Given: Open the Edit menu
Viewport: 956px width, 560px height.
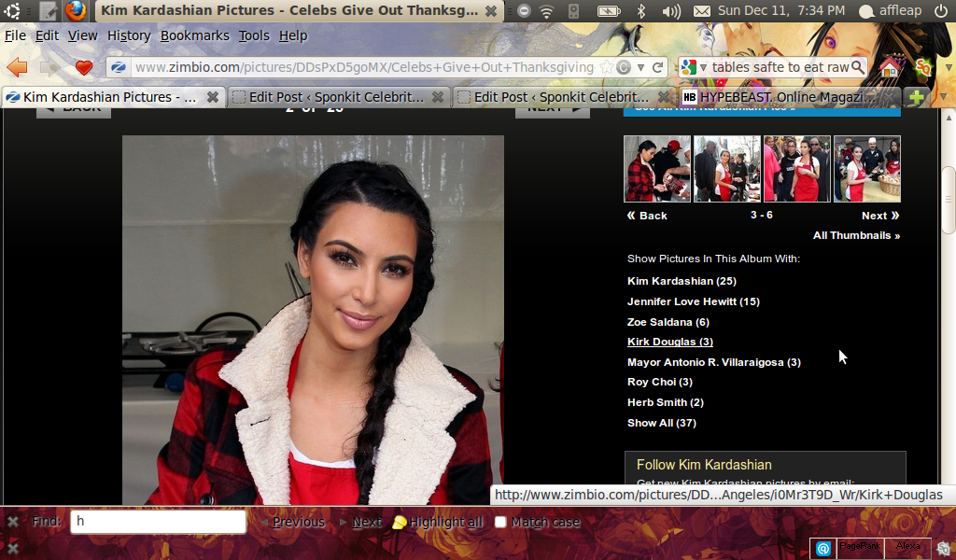Looking at the screenshot, I should pyautogui.click(x=47, y=36).
